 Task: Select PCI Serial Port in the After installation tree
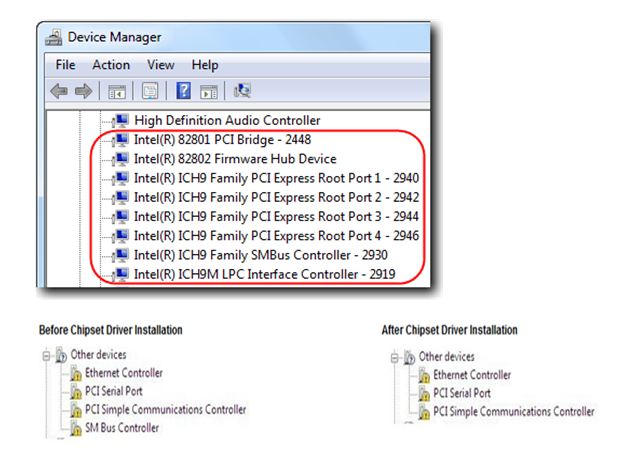pos(462,393)
